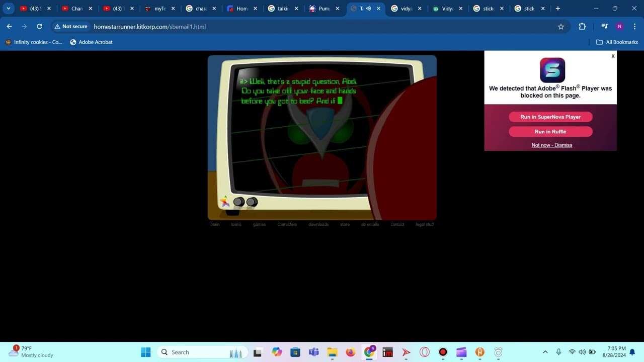Click the browser back arrow
This screenshot has height=362, width=644.
pyautogui.click(x=9, y=27)
